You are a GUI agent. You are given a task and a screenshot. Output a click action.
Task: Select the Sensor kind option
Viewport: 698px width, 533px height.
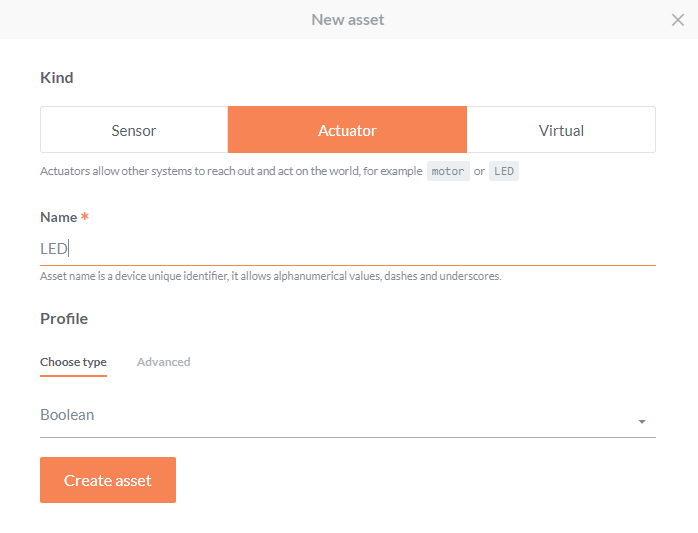coord(134,130)
